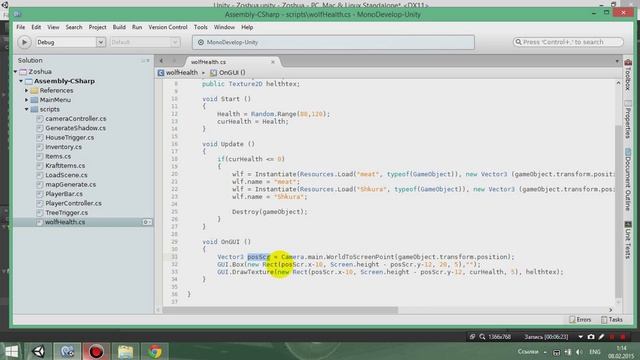Select PlayerController.cs file

point(73,203)
